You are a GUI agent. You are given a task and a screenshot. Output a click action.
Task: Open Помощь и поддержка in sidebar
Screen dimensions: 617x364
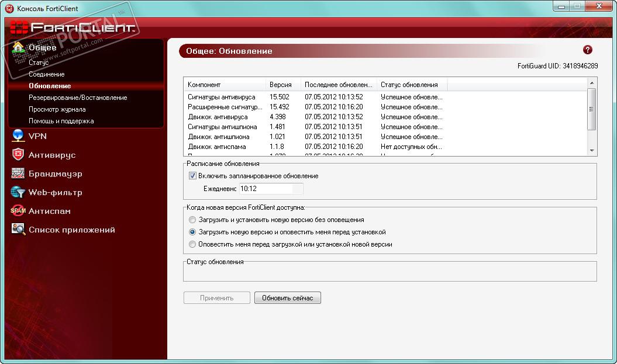[x=61, y=121]
